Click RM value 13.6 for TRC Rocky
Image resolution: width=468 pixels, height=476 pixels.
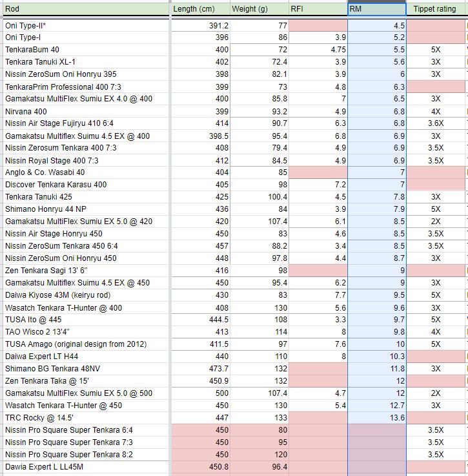coord(376,418)
